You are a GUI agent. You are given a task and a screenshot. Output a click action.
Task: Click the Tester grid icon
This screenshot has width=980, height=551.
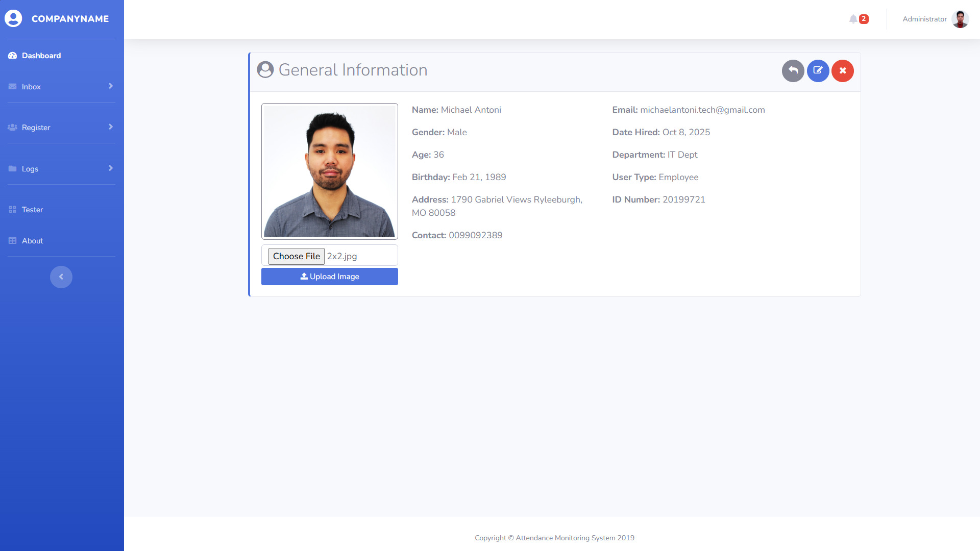point(12,210)
